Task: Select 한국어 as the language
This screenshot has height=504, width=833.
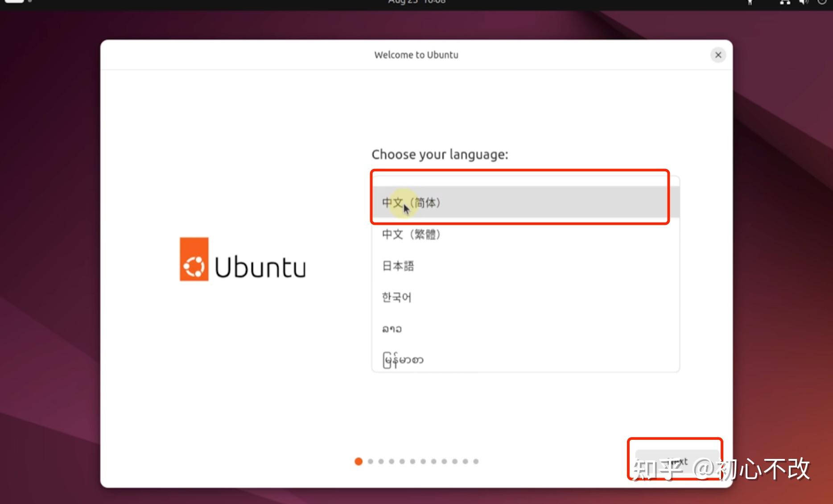Action: click(x=396, y=297)
